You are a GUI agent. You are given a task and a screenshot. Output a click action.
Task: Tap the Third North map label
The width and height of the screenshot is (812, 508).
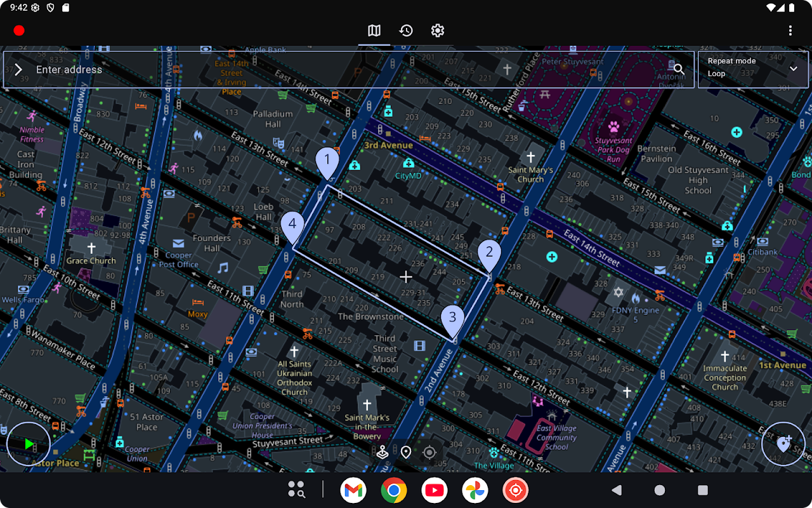pos(292,299)
